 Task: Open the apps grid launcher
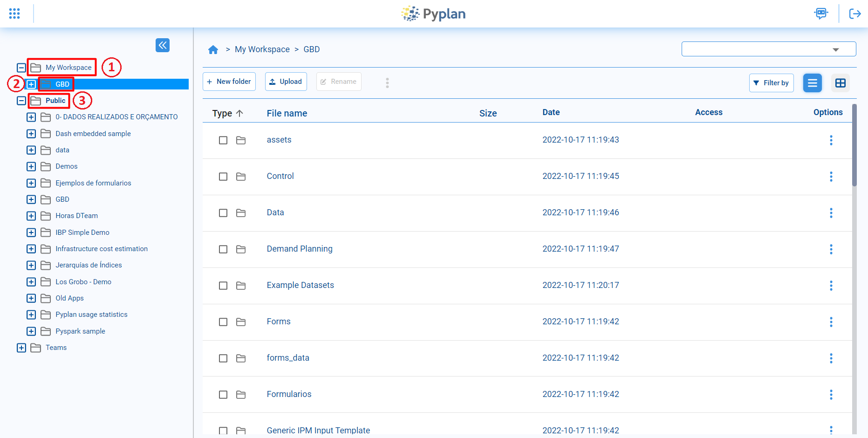[x=14, y=14]
